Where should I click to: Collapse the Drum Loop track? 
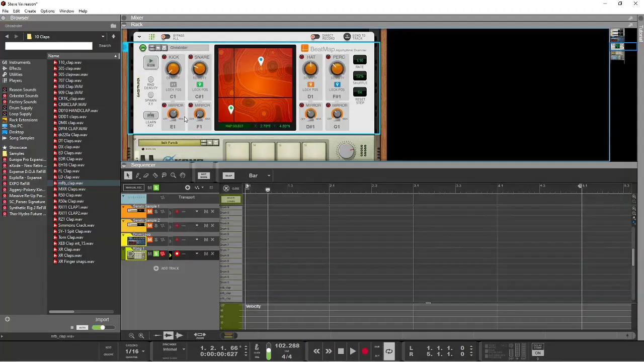124,236
